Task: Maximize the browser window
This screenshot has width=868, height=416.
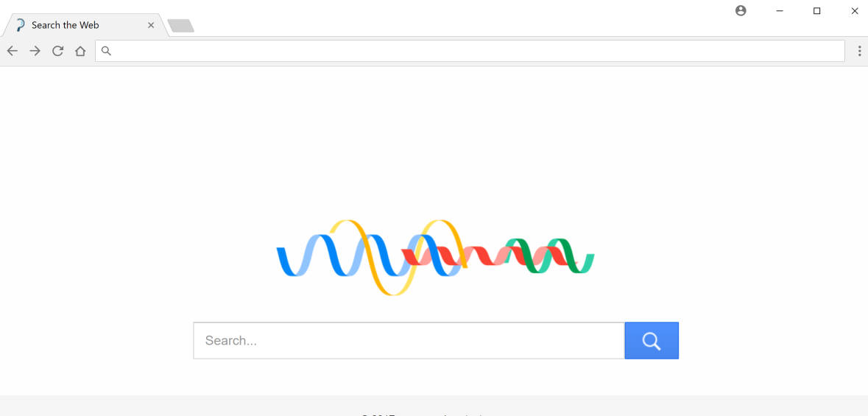Action: click(x=817, y=11)
